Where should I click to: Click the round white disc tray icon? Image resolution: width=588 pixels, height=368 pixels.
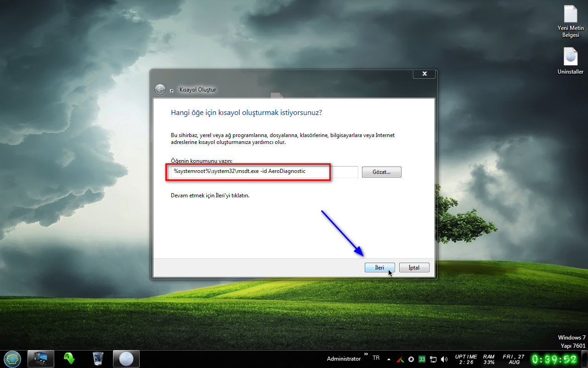pos(411,359)
